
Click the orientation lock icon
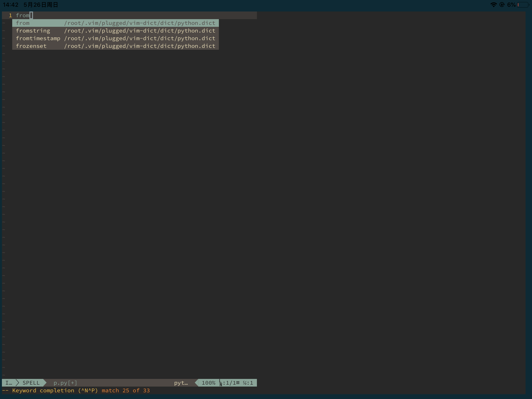[x=502, y=5]
